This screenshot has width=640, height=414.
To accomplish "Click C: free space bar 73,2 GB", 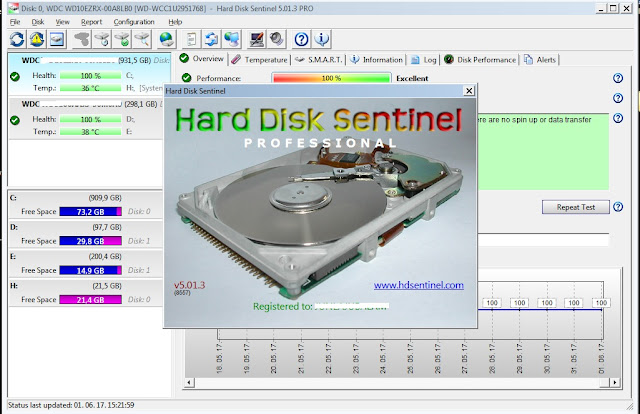I will pyautogui.click(x=91, y=211).
